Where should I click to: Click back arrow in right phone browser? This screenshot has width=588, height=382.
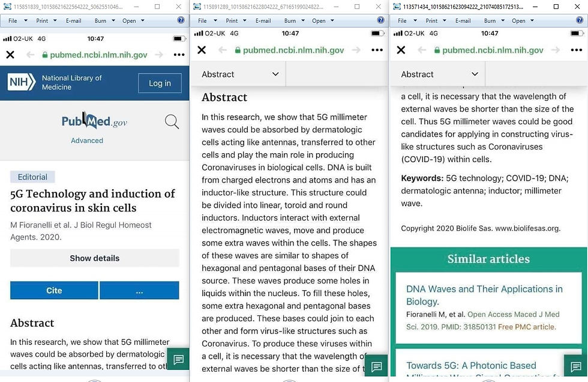pyautogui.click(x=422, y=50)
